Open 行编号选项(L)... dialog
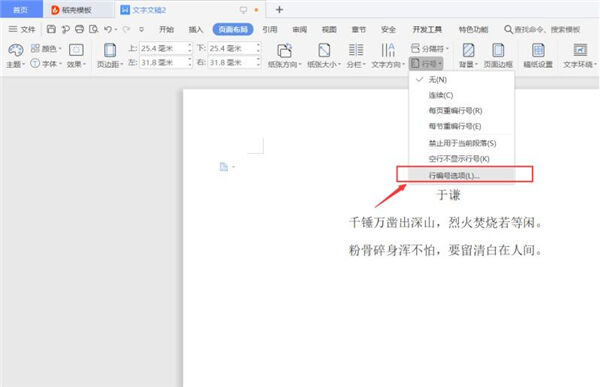600x387 pixels. pyautogui.click(x=461, y=175)
